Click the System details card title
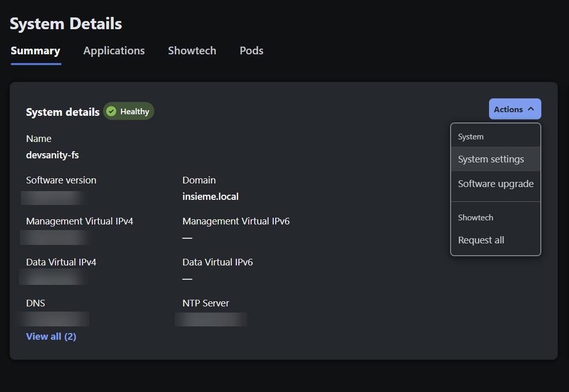Viewport: 569px width, 392px height. coord(63,112)
